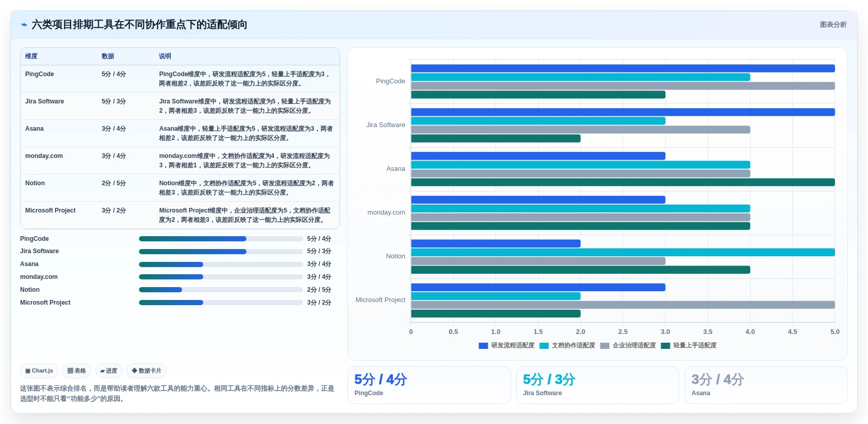Click the 图表分析 label at top right
Screen dimensions: 868x424
coord(833,25)
